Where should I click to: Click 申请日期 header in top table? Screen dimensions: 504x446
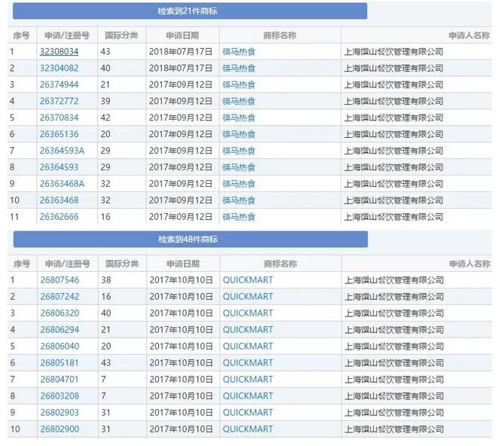182,35
